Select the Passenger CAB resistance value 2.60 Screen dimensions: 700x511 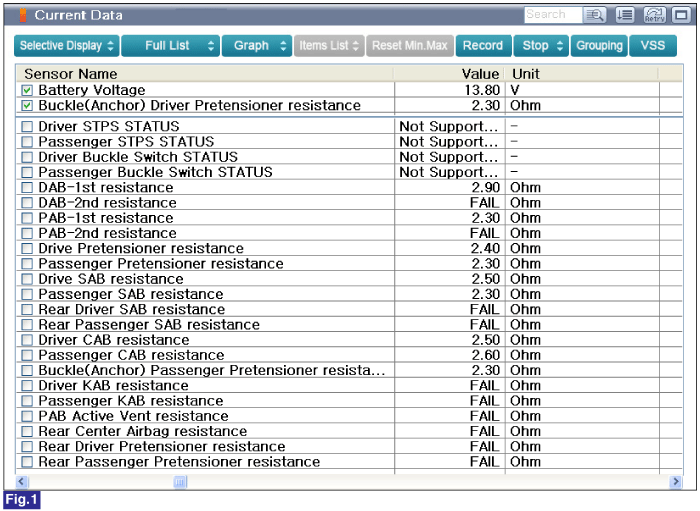click(486, 355)
